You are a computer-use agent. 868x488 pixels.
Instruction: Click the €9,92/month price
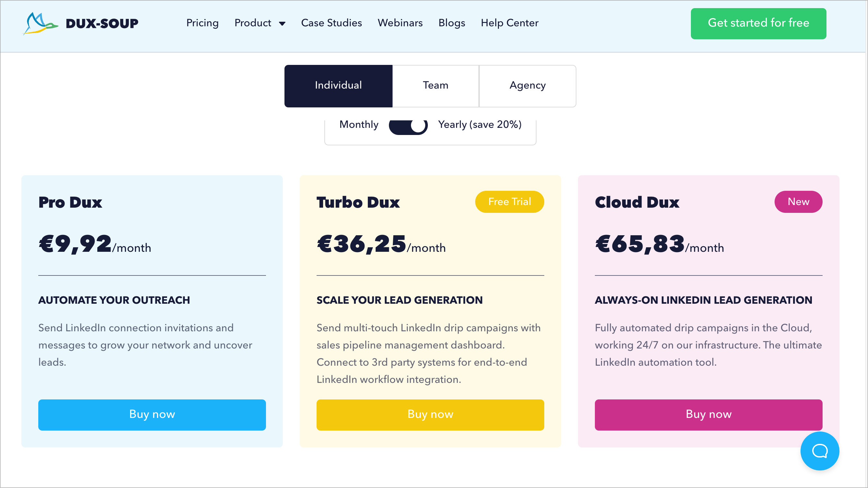point(95,244)
